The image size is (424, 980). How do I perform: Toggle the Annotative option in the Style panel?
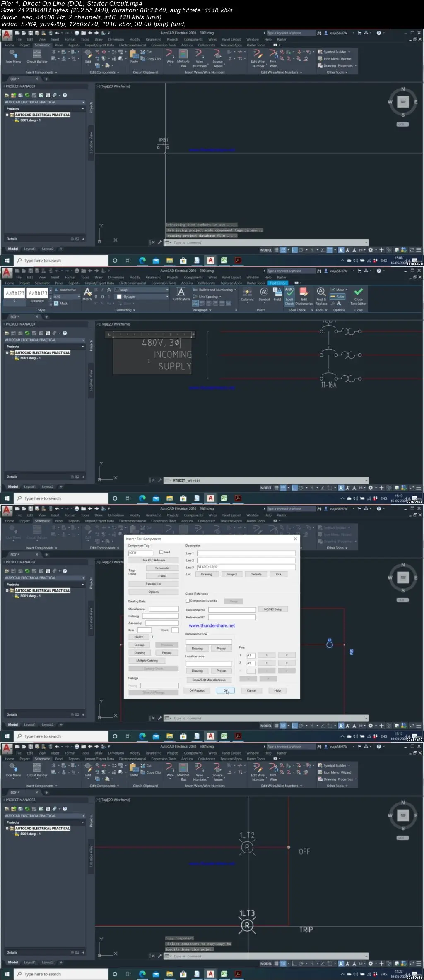coord(65,290)
